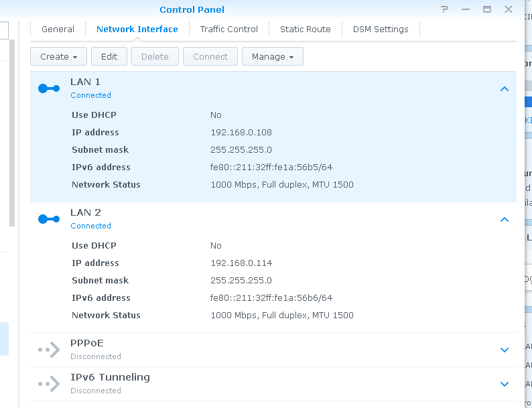532x408 pixels.
Task: Click the LAN 1 connected network icon
Action: pyautogui.click(x=49, y=88)
